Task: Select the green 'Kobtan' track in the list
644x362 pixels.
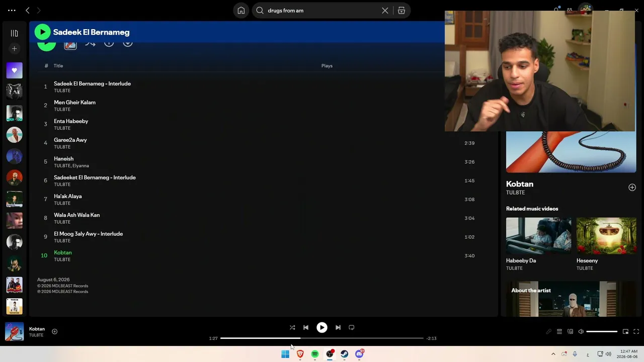Action: point(63,253)
